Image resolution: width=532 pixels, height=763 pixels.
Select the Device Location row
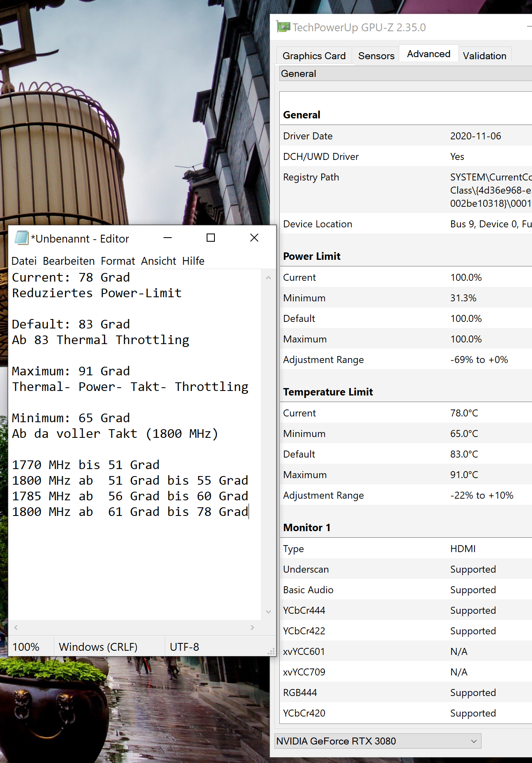(406, 224)
